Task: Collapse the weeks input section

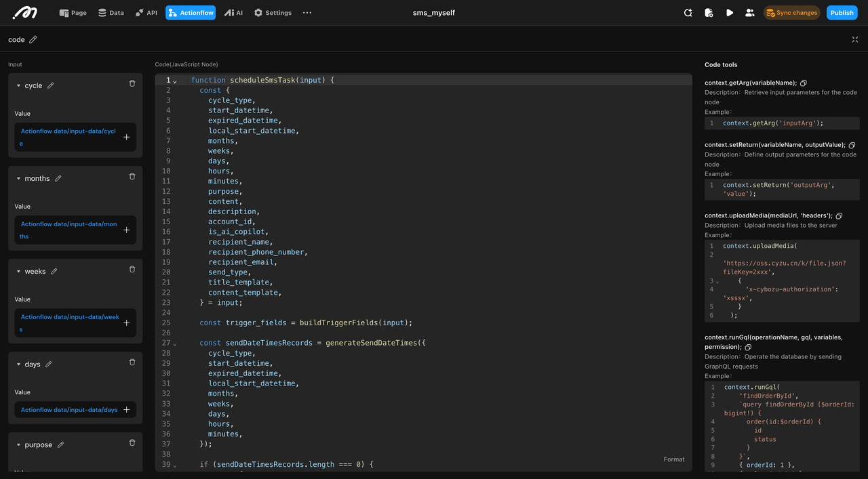Action: pyautogui.click(x=18, y=272)
